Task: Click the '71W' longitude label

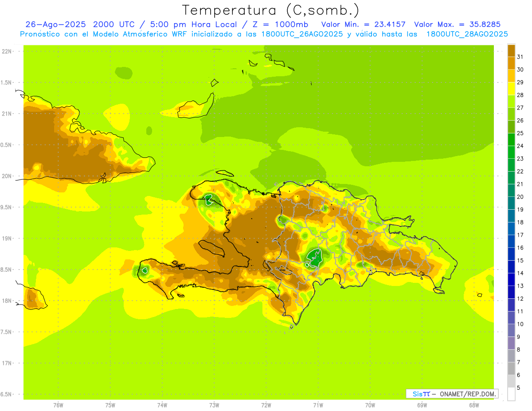Action: 318,405
